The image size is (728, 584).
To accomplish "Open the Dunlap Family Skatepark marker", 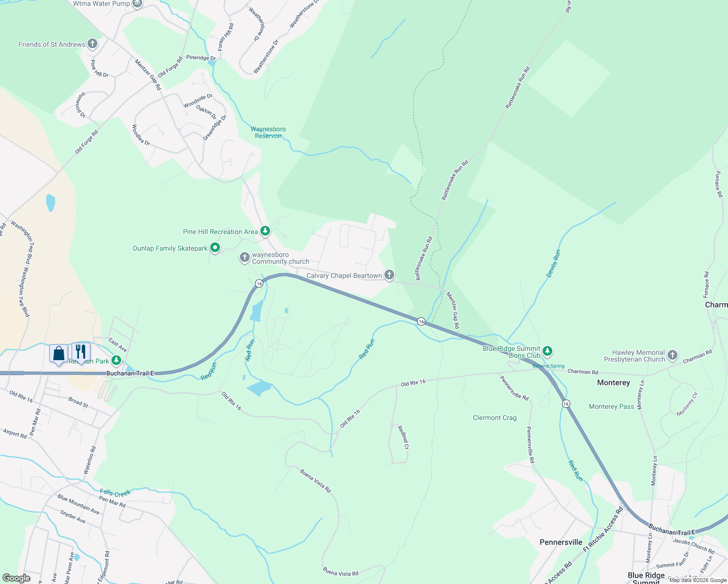I will click(215, 248).
